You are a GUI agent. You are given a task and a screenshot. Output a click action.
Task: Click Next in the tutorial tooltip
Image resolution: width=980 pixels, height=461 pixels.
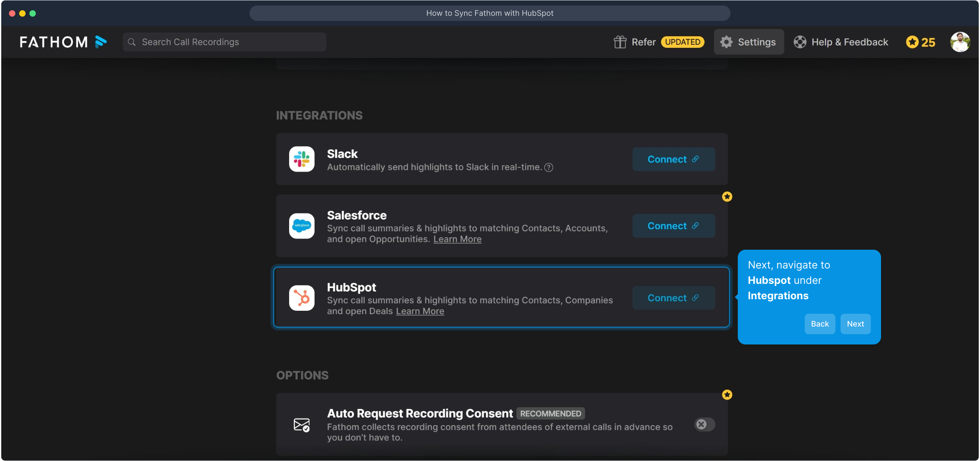coord(855,324)
